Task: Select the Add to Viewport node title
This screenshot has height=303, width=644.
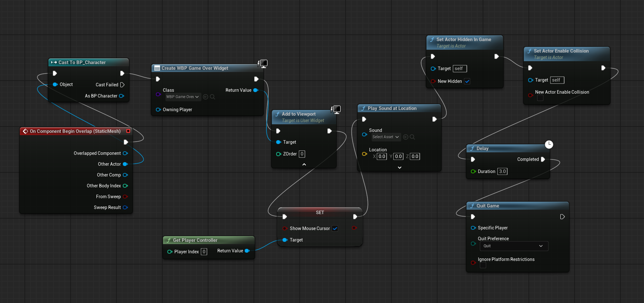Action: click(298, 114)
